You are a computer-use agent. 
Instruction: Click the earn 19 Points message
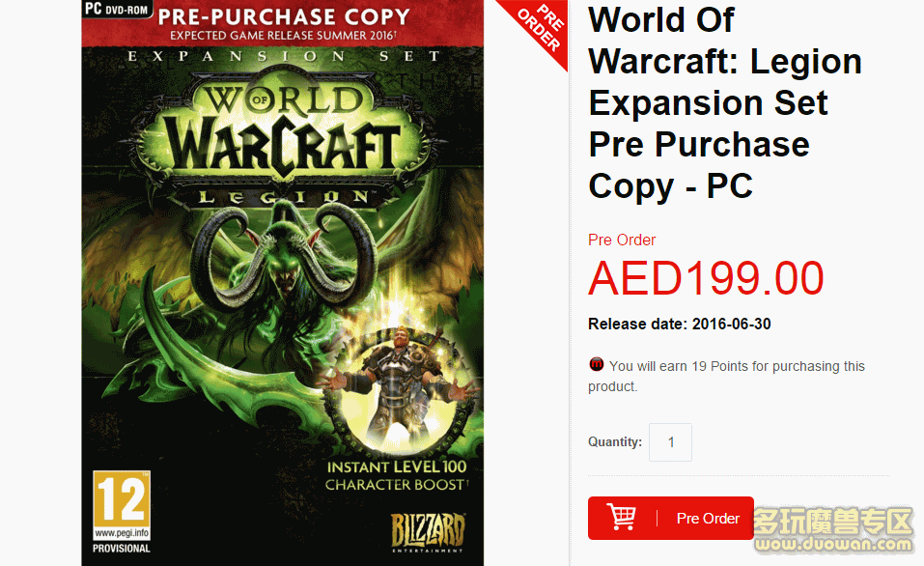(727, 376)
